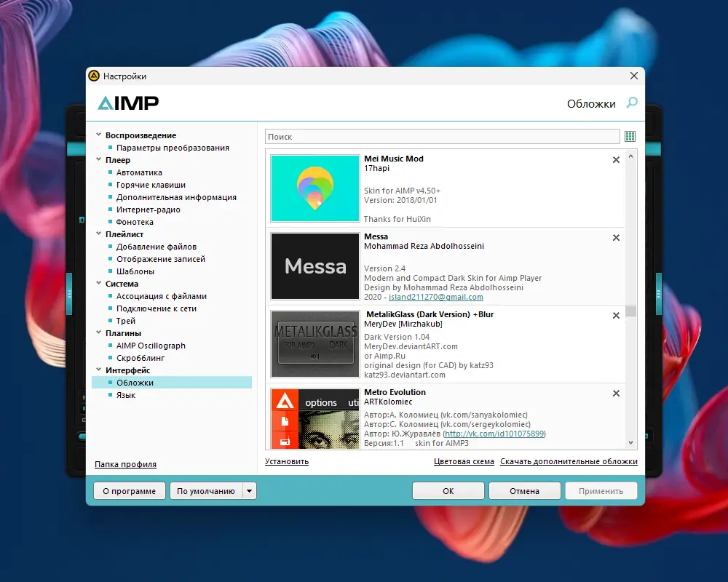Click the По умолчанию button
The image size is (728, 582).
click(x=206, y=491)
